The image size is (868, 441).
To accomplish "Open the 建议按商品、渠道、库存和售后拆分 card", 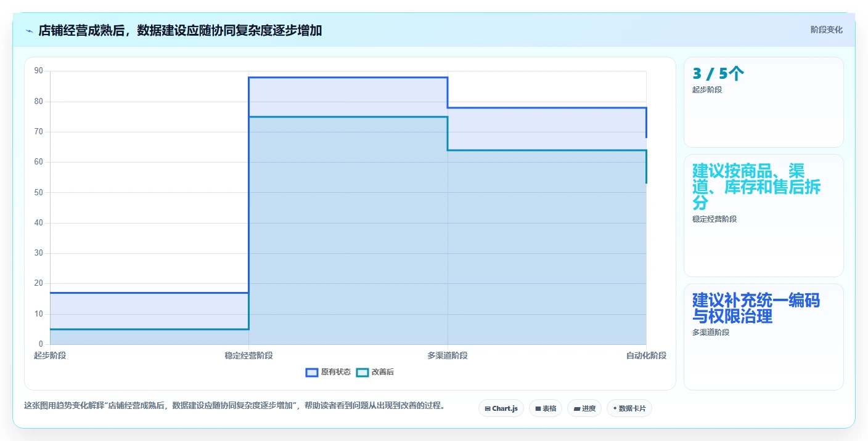I will [x=764, y=216].
